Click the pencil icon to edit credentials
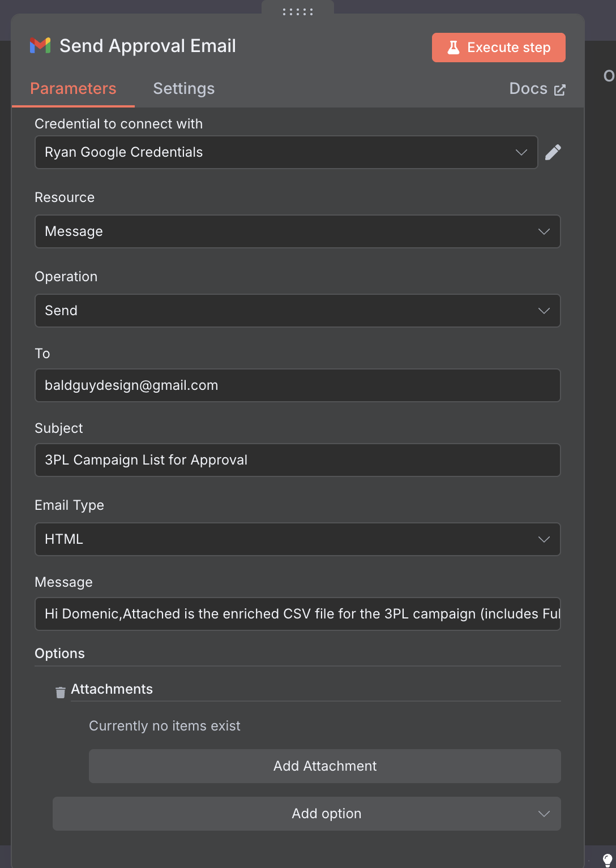Viewport: 616px width, 868px height. pyautogui.click(x=553, y=152)
